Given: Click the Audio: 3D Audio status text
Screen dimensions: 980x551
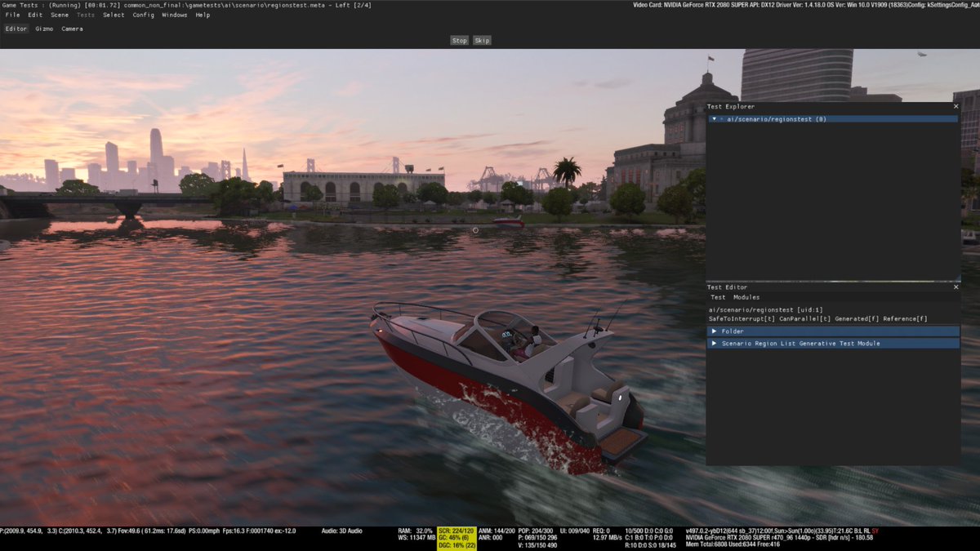Looking at the screenshot, I should 341,531.
